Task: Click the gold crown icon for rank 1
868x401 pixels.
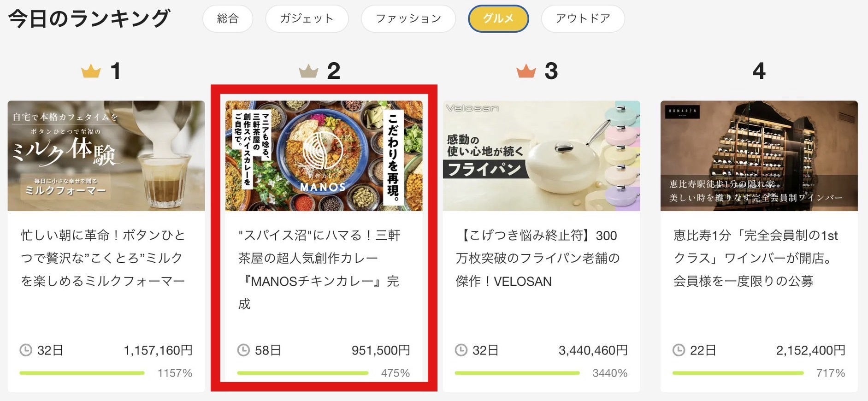Action: coord(91,71)
